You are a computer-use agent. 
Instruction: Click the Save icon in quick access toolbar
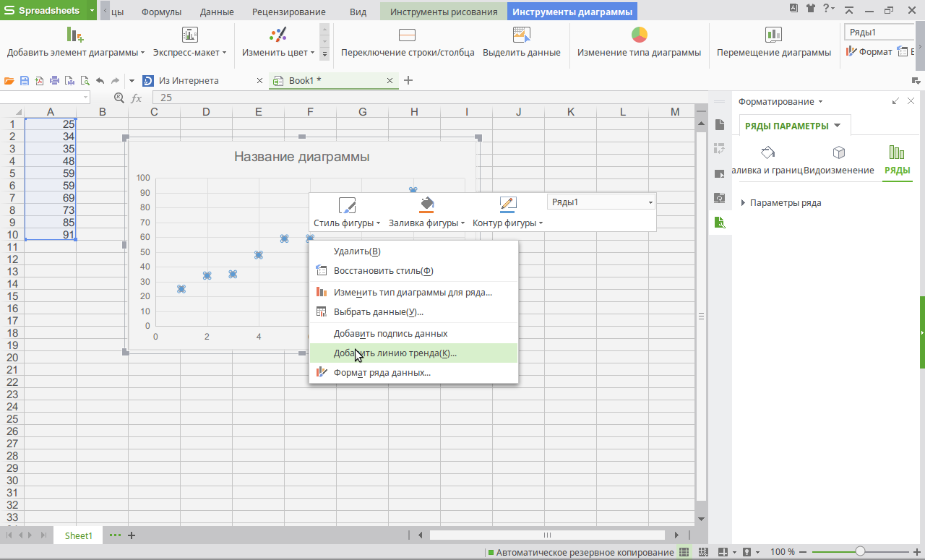tap(25, 81)
